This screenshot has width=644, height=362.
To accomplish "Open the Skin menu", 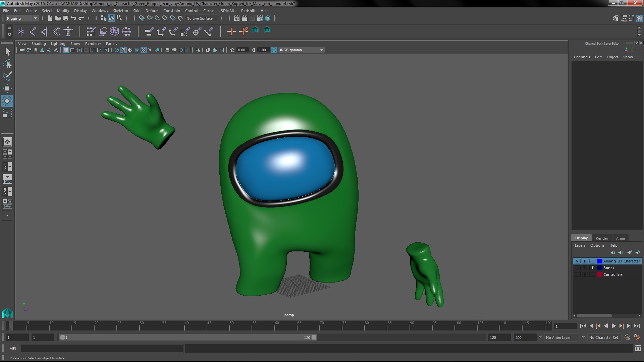I will 137,11.
